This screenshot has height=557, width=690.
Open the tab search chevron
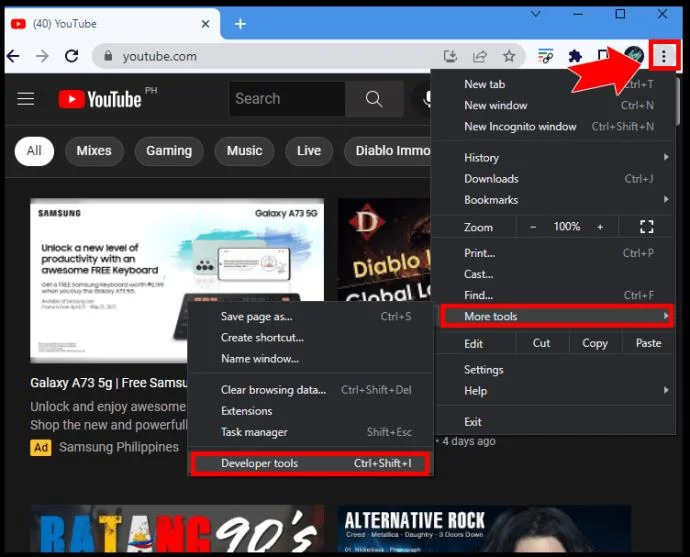tap(536, 14)
